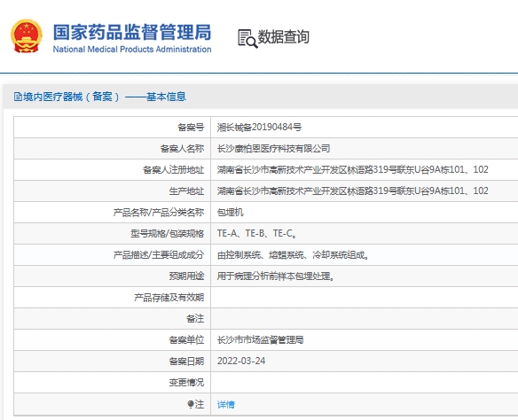Select the 生产地址 address value
The width and height of the screenshot is (518, 420).
click(x=352, y=191)
